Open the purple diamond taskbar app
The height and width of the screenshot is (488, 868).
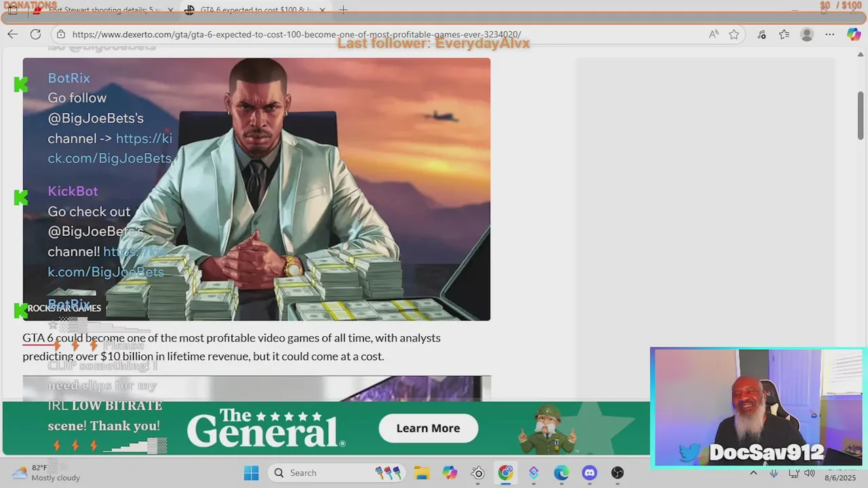tap(534, 473)
